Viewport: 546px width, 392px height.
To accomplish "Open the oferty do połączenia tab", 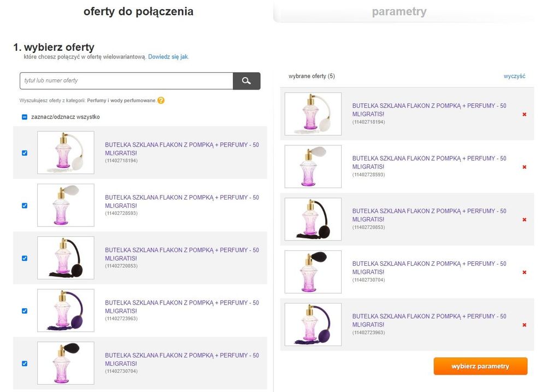I will point(138,11).
